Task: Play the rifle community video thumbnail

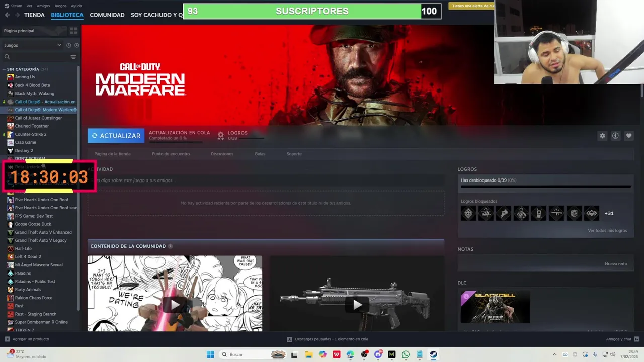Action: pyautogui.click(x=357, y=294)
